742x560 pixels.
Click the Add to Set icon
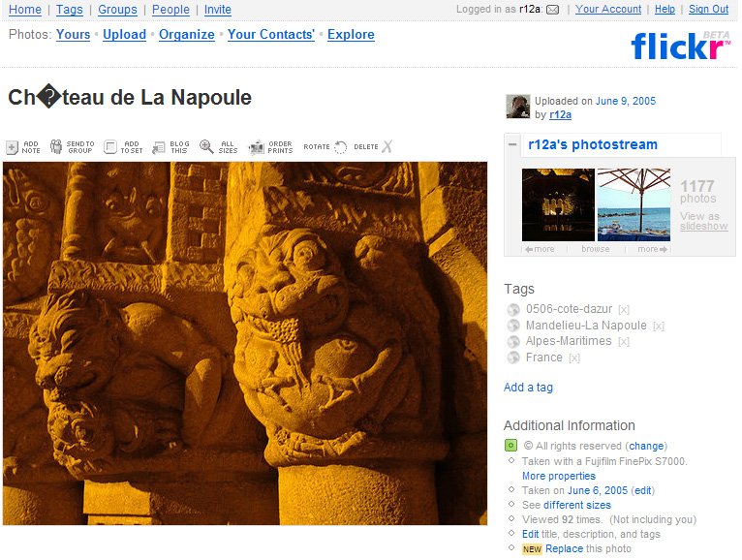110,147
